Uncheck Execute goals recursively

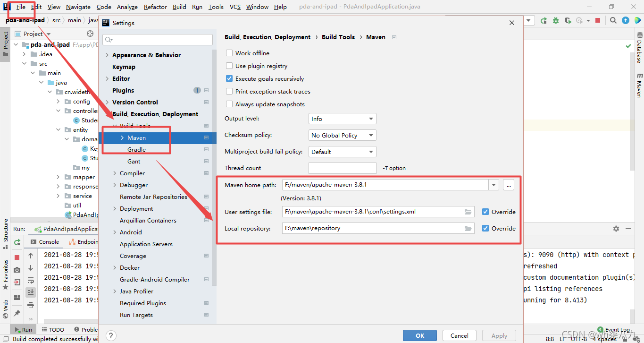coord(229,78)
